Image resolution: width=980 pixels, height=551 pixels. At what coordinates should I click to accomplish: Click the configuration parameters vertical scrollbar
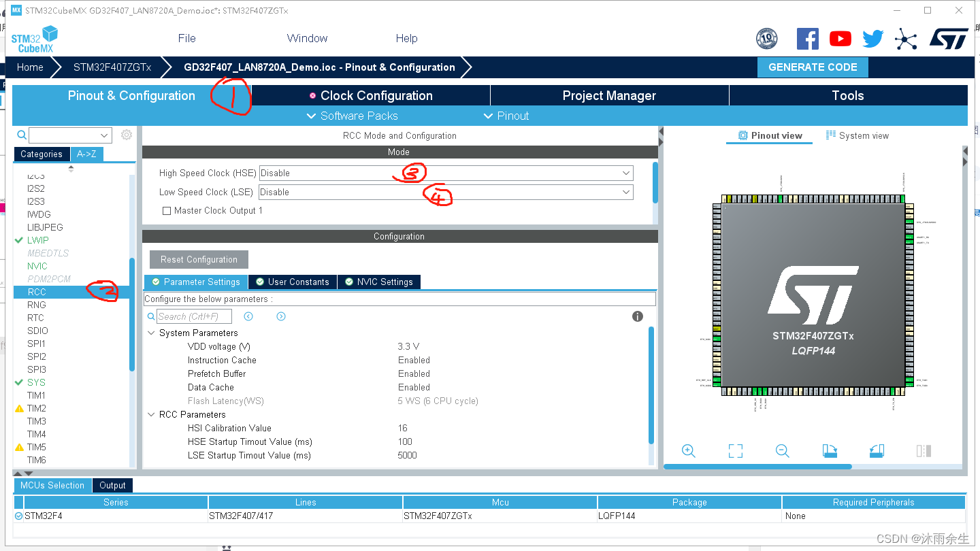(651, 384)
